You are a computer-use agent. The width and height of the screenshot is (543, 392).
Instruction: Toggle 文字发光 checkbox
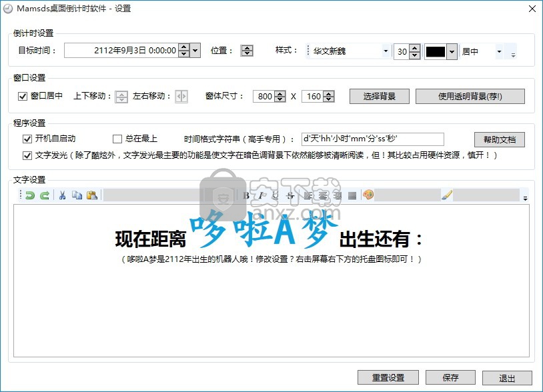[27, 156]
